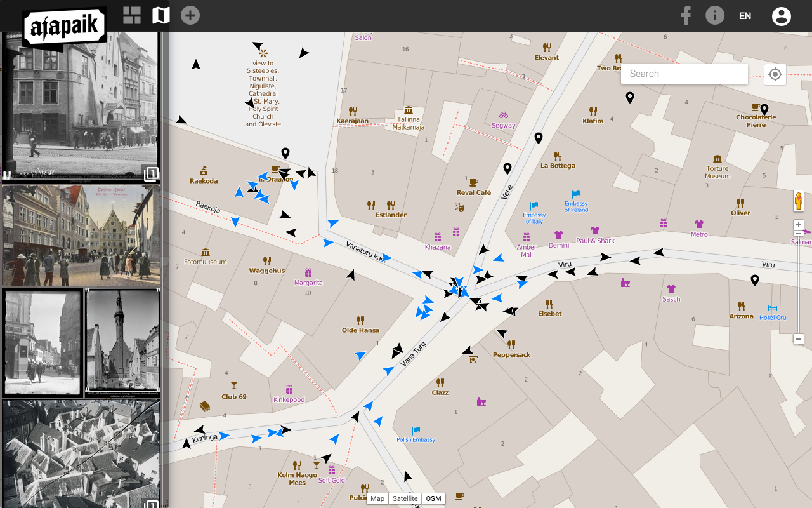The height and width of the screenshot is (508, 812).
Task: Click the Paul & Shark shop icon
Action: (595, 231)
